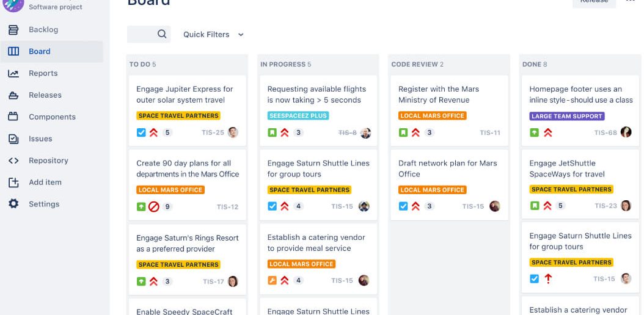Select Board in the sidebar
Image resolution: width=644 pixels, height=315 pixels.
[39, 51]
